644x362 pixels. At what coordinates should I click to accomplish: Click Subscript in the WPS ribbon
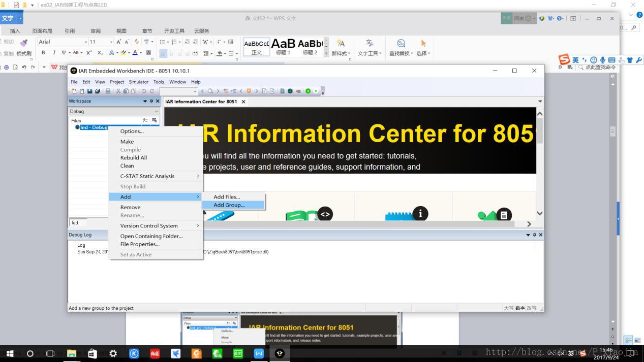click(100, 52)
